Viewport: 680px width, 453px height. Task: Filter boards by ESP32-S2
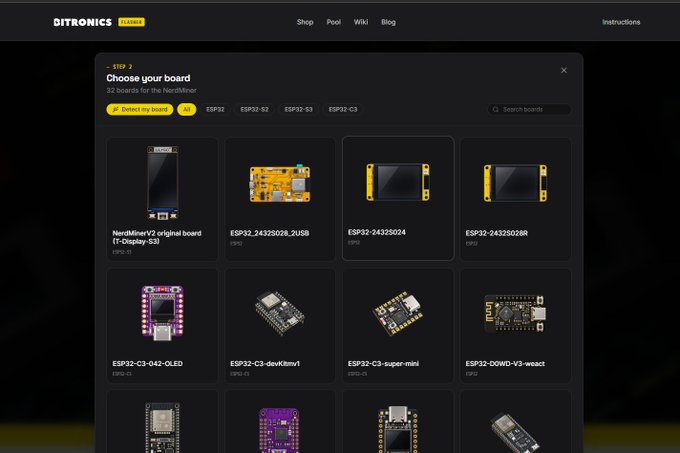(255, 110)
